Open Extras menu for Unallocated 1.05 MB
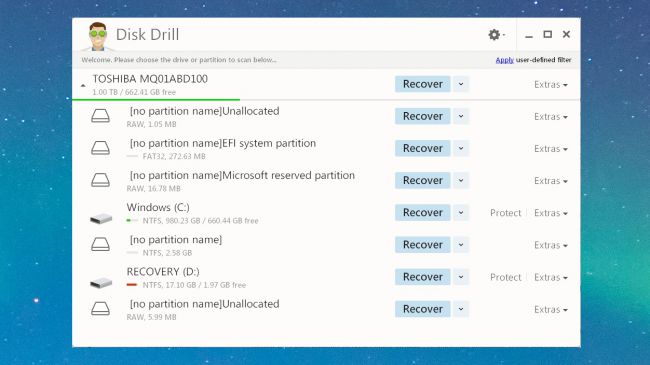Viewport: 650px width, 365px height. [x=551, y=117]
